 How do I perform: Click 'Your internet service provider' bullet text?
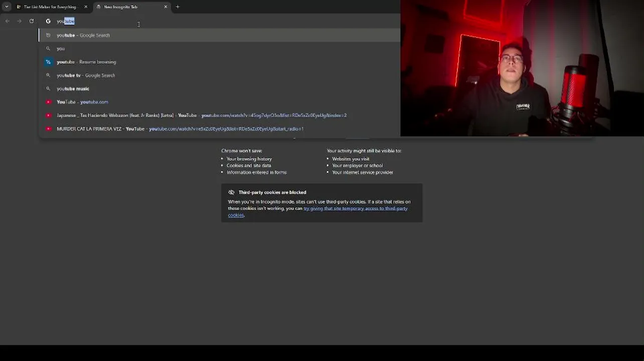[363, 172]
